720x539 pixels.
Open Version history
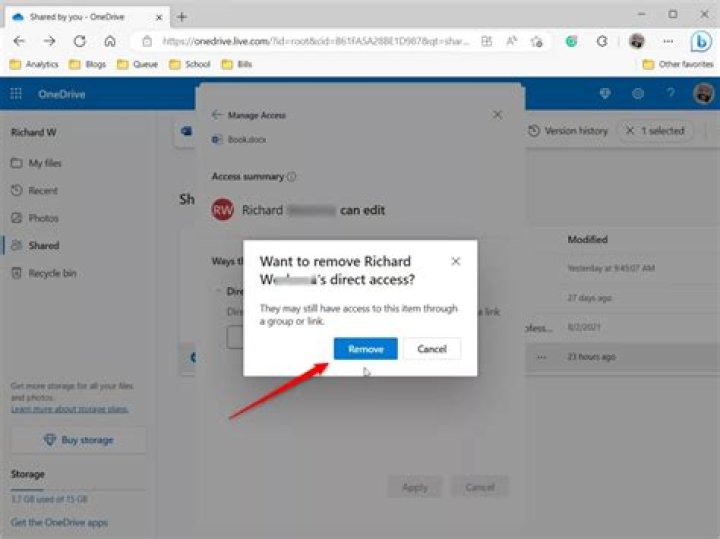pos(568,131)
